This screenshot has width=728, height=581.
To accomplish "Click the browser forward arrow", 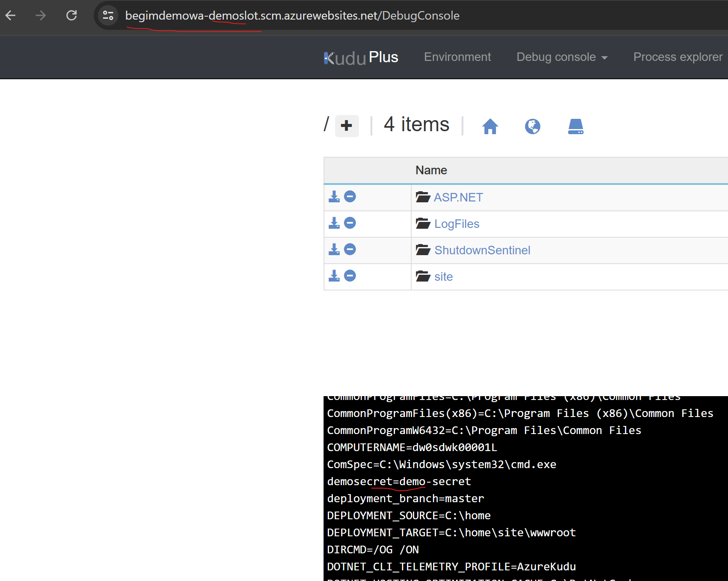I will pyautogui.click(x=41, y=16).
